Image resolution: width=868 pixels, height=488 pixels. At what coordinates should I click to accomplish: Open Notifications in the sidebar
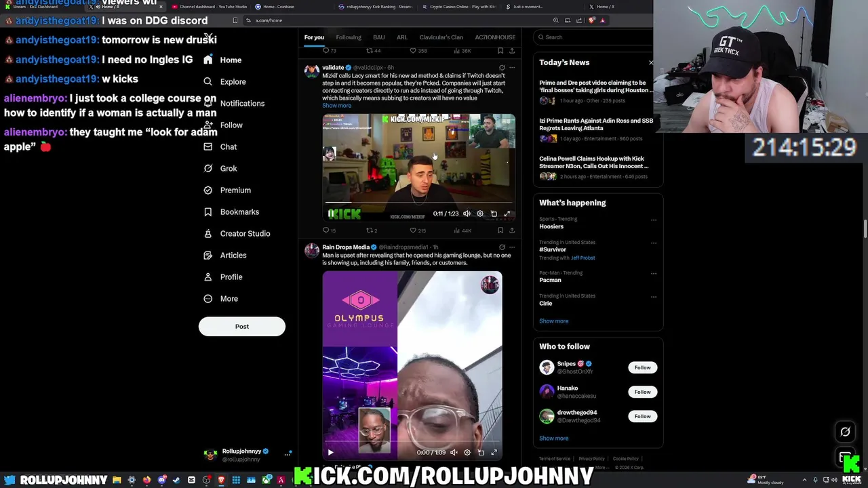[x=234, y=103]
